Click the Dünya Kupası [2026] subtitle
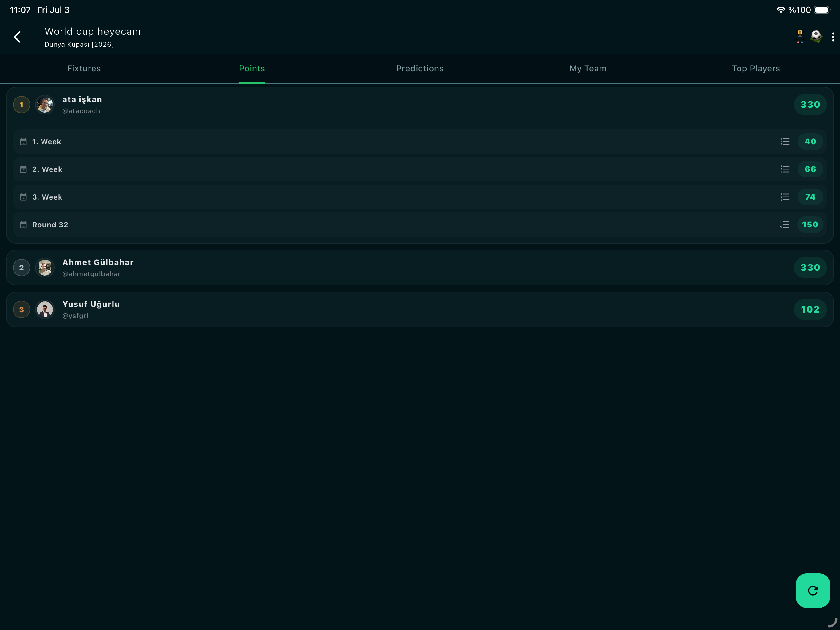 [79, 45]
